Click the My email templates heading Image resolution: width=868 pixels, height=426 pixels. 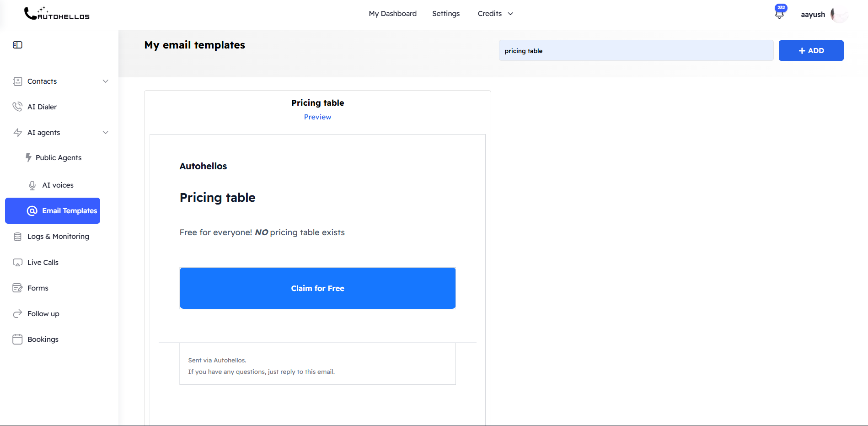tap(195, 45)
